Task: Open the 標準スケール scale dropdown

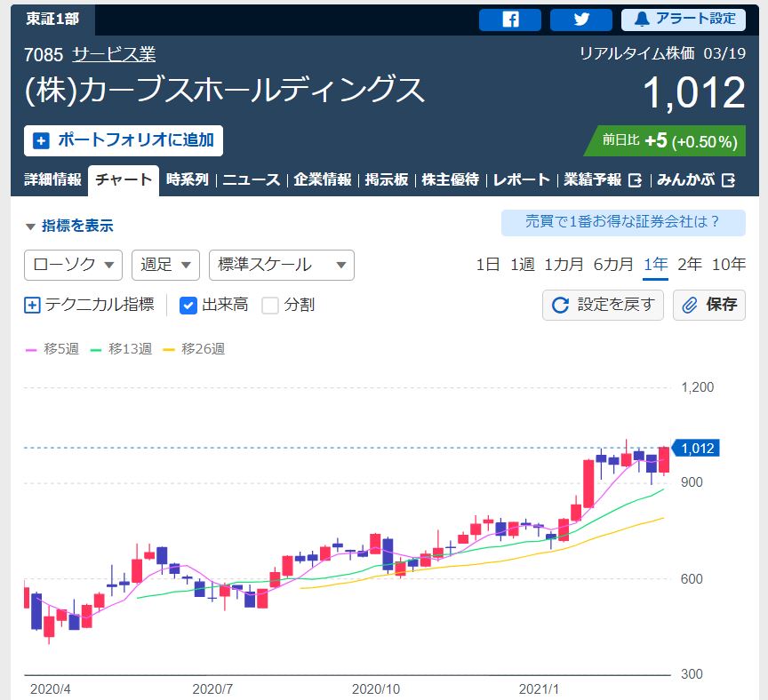Action: 282,265
